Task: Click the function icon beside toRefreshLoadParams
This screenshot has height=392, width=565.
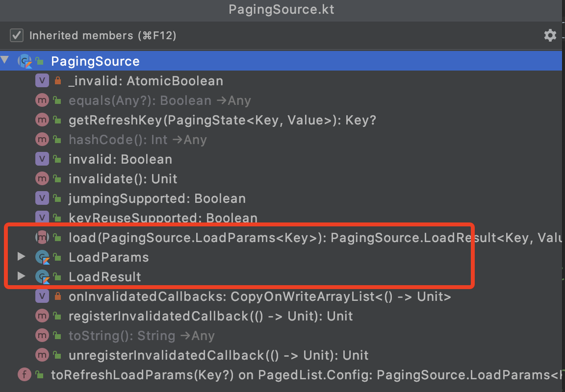Action: [24, 374]
